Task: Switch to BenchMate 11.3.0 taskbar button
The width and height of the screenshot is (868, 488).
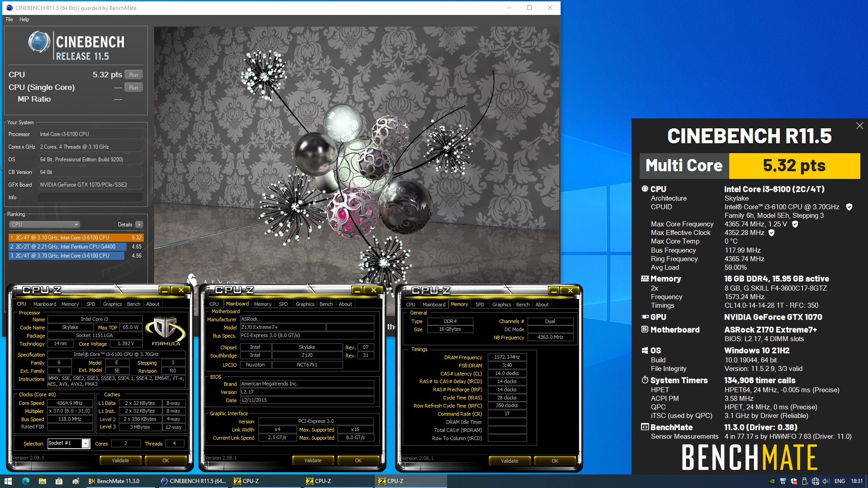Action: coord(120,481)
